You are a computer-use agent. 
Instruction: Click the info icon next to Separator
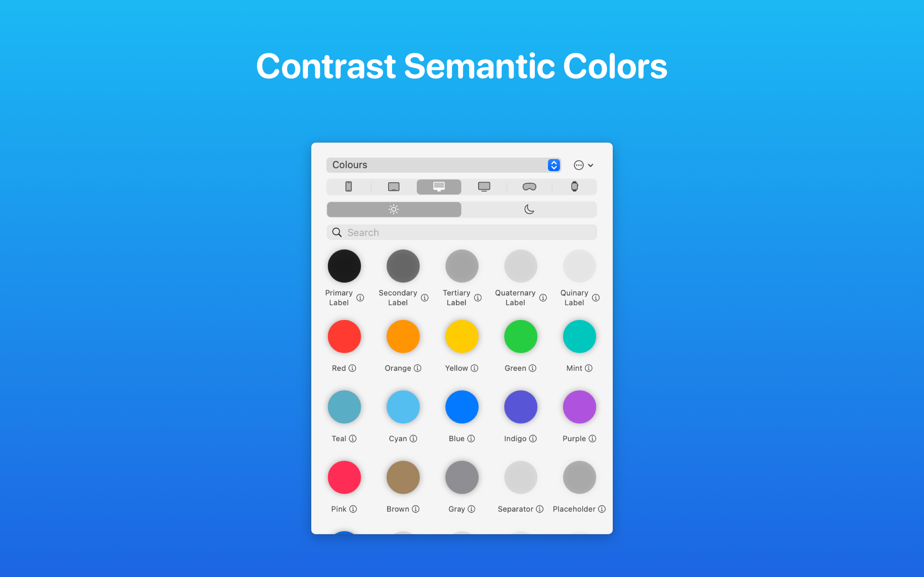click(x=540, y=508)
